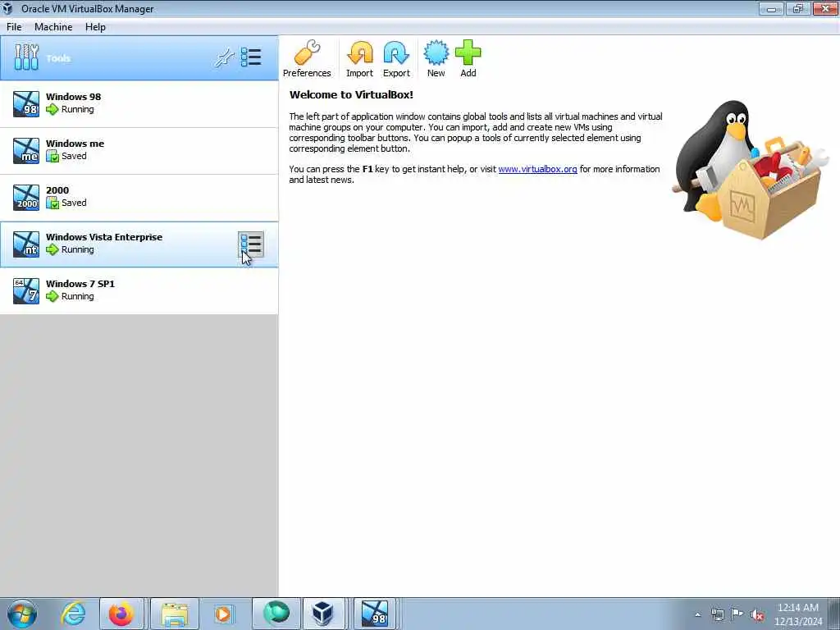This screenshot has height=630, width=840.
Task: Open the Preferences toolbar button
Action: (307, 59)
